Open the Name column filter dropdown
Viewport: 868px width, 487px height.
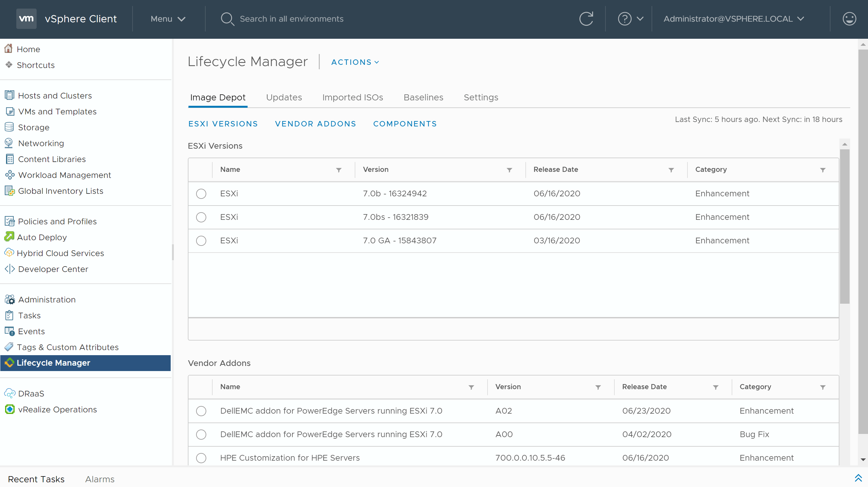tap(338, 169)
